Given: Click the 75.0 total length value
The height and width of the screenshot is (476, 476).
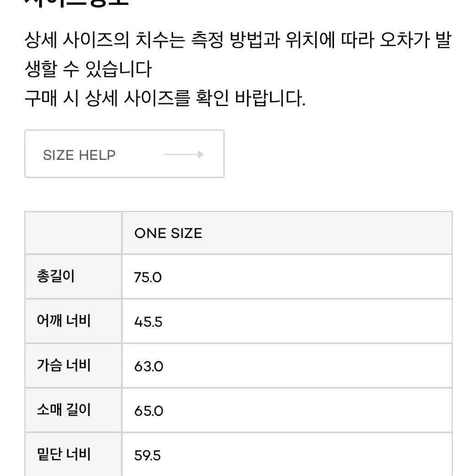Looking at the screenshot, I should [148, 277].
